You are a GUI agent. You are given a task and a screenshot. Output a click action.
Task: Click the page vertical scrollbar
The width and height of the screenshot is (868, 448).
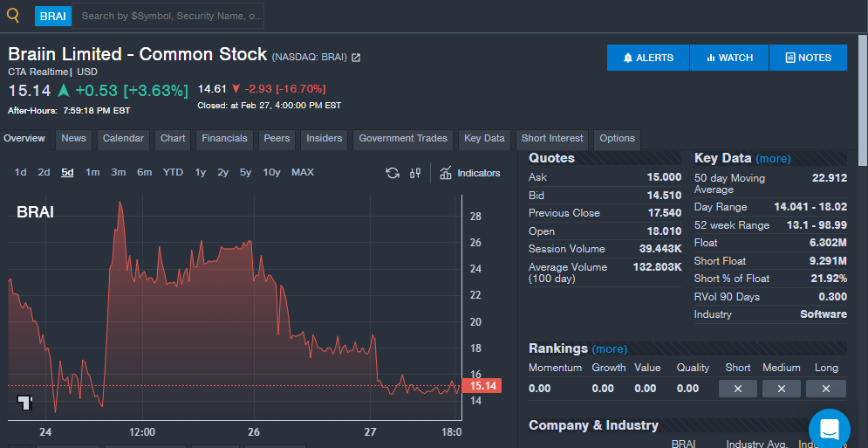(863, 100)
